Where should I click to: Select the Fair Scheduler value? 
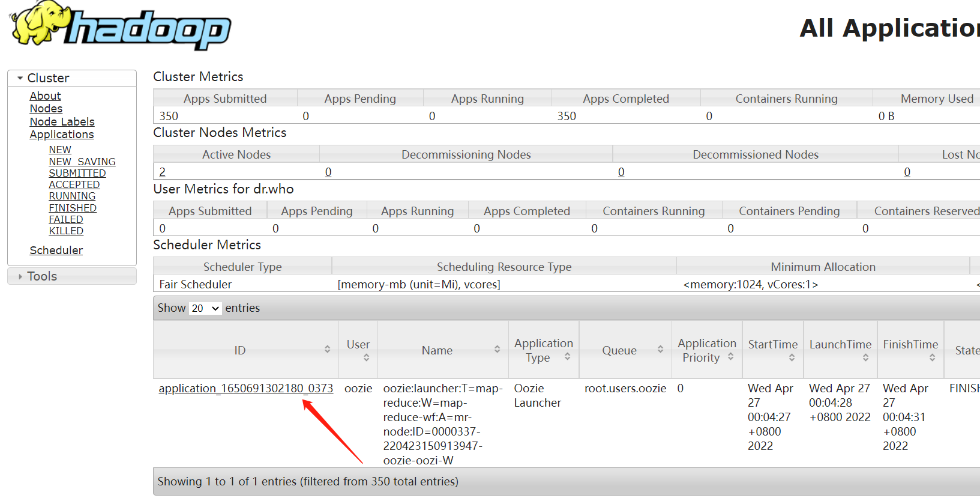(x=196, y=284)
